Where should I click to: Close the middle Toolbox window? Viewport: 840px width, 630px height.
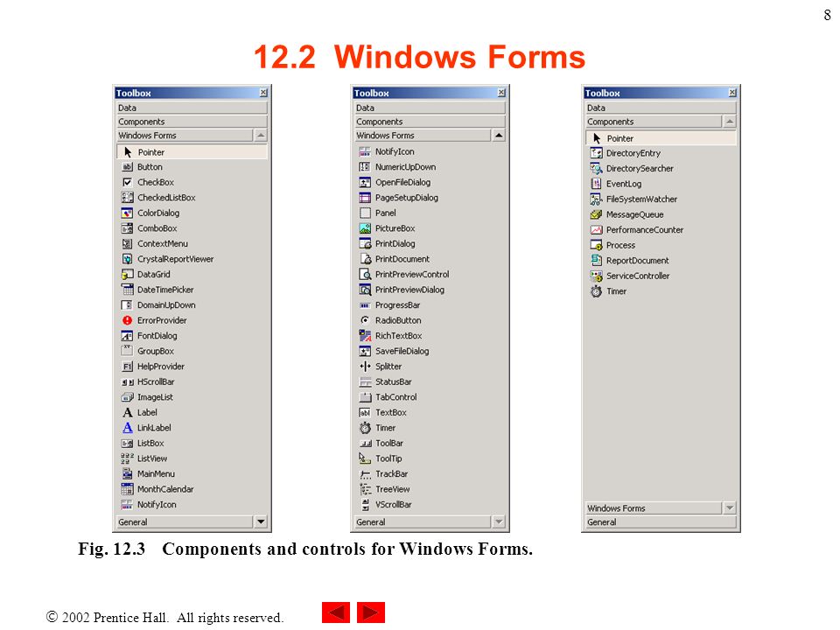point(500,93)
